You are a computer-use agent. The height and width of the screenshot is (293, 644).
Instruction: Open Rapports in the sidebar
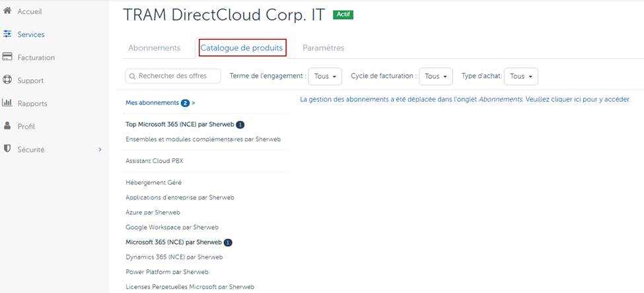pyautogui.click(x=32, y=104)
